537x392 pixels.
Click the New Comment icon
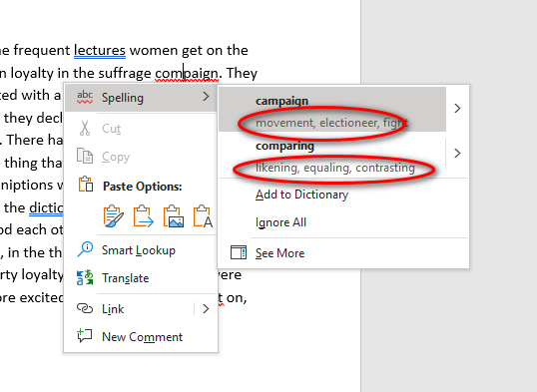point(85,336)
